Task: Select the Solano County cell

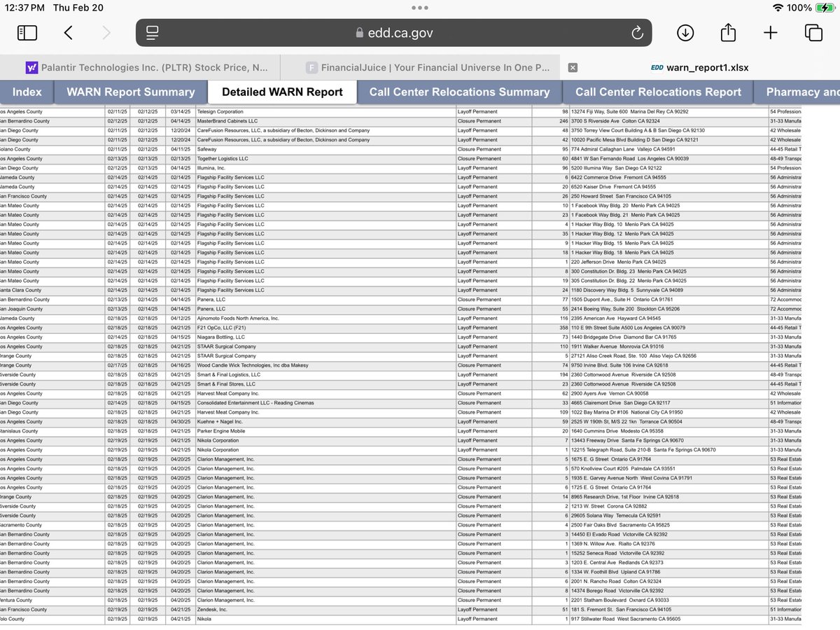Action: [x=52, y=149]
